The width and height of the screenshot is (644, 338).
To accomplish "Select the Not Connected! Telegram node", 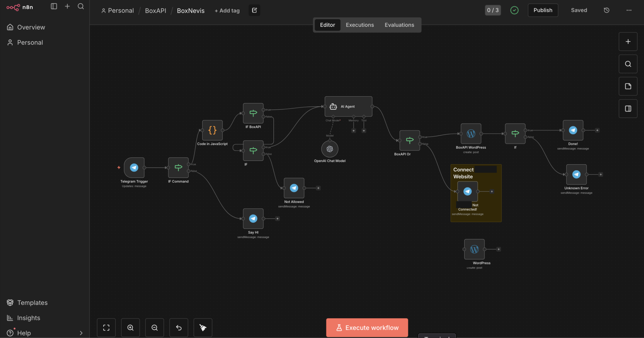I will (467, 191).
